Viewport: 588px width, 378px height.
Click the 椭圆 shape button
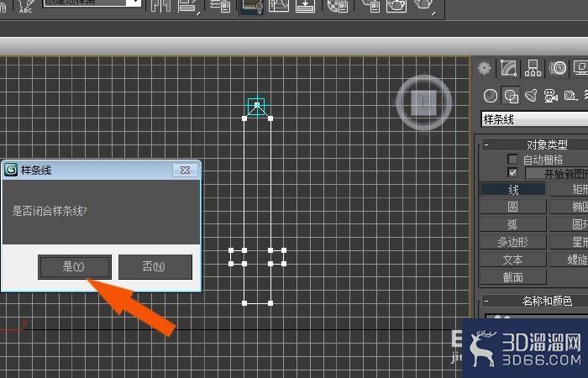click(x=569, y=207)
